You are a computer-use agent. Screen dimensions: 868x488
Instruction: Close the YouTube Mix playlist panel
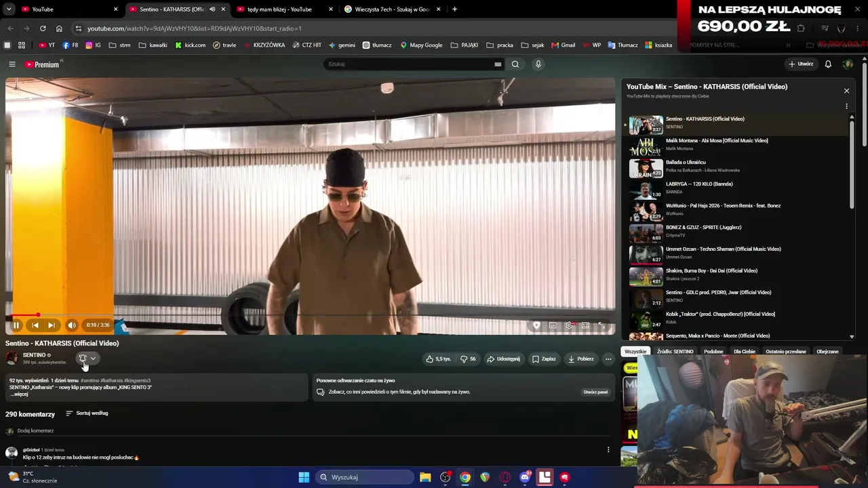846,91
